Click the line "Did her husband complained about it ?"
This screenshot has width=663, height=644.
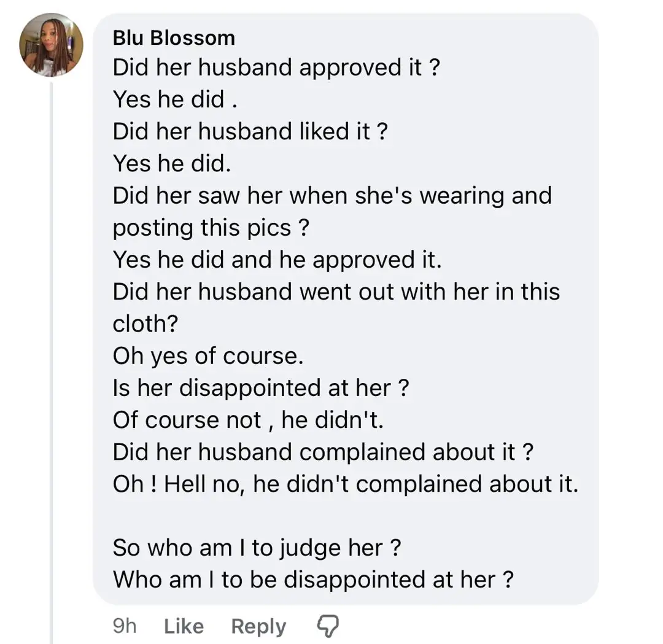click(x=323, y=452)
